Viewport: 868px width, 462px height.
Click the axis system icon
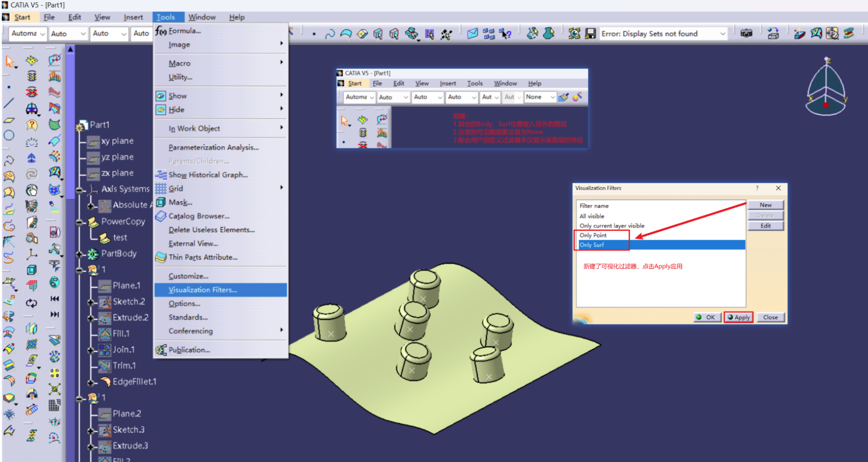click(32, 254)
